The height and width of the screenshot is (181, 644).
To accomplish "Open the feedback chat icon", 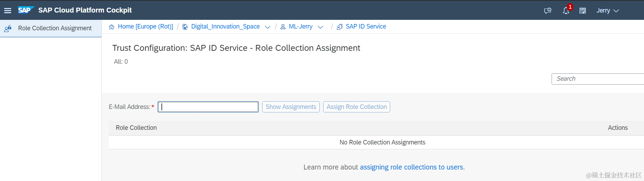I will pyautogui.click(x=548, y=11).
